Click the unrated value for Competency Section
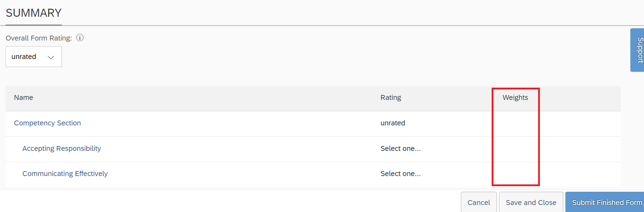 (393, 123)
